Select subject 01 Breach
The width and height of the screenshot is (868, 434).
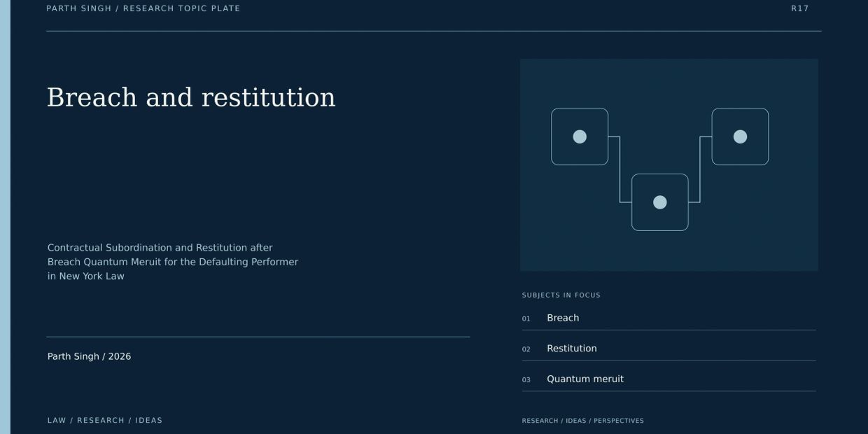(x=668, y=318)
